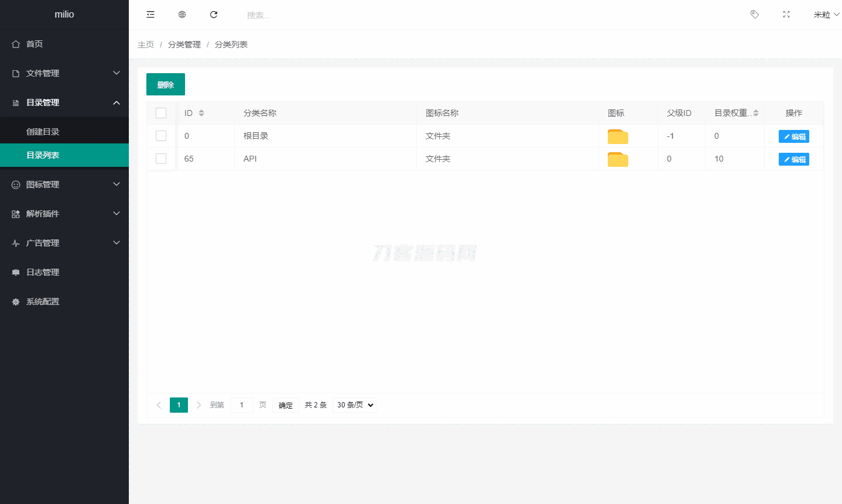Click the 删除 delete button
This screenshot has width=842, height=504.
(x=165, y=84)
